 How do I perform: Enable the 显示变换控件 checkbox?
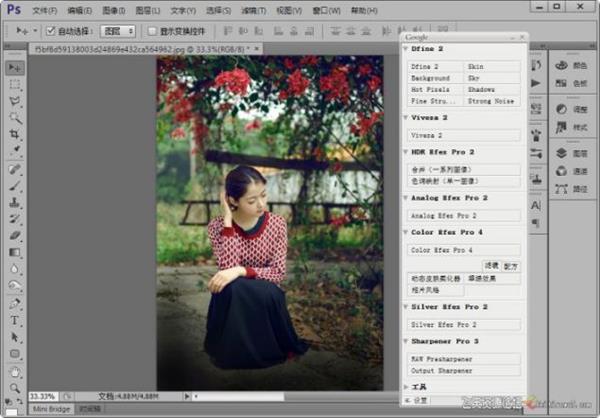pos(150,31)
